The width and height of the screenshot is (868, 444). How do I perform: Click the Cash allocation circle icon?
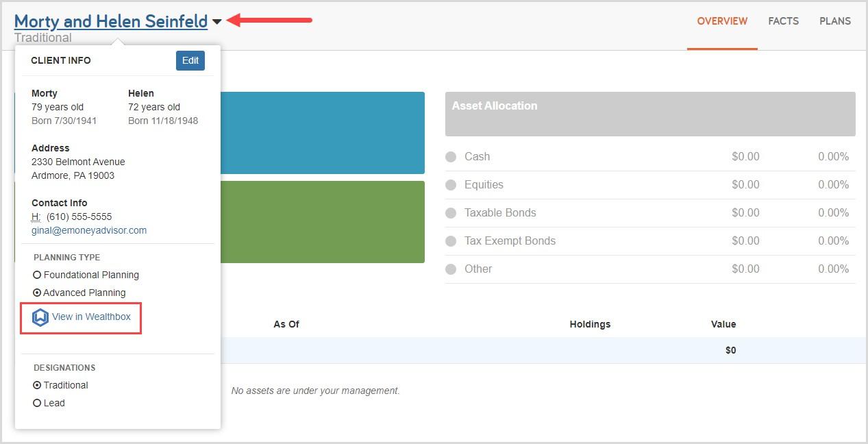[451, 157]
